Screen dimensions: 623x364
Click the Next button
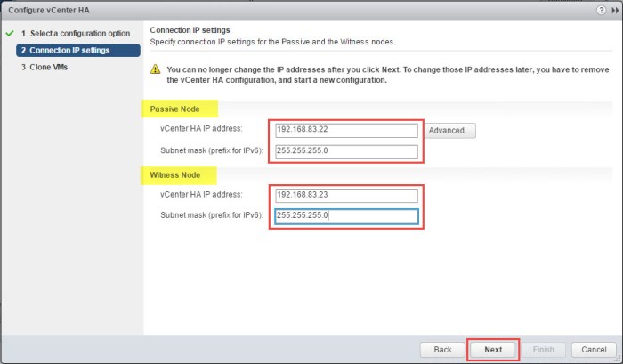[493, 350]
